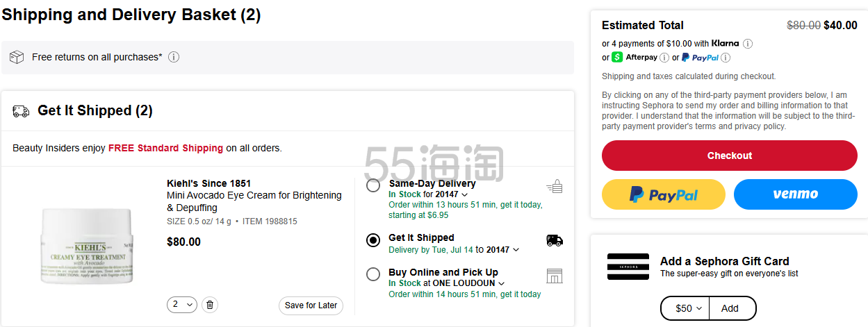
Task: Click the Afterpay info icon
Action: coord(664,58)
